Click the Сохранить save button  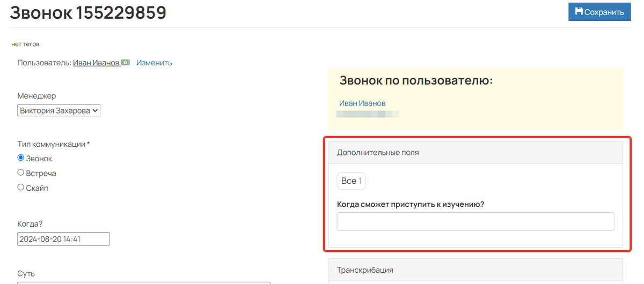[x=598, y=12]
